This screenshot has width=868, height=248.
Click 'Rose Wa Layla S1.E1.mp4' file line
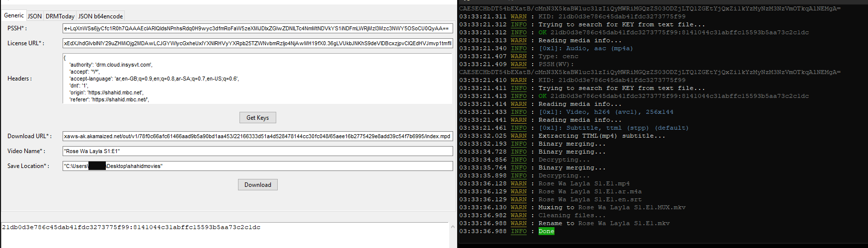pos(584,183)
